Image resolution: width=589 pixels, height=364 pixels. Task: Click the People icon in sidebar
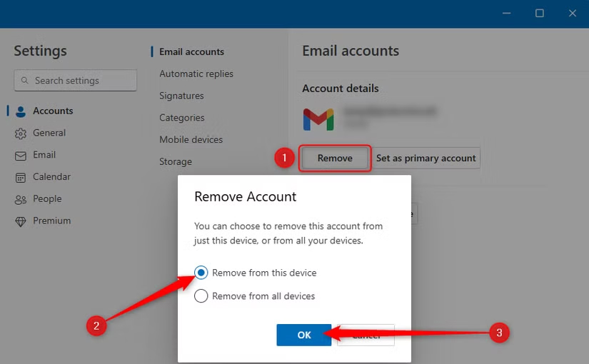click(21, 199)
